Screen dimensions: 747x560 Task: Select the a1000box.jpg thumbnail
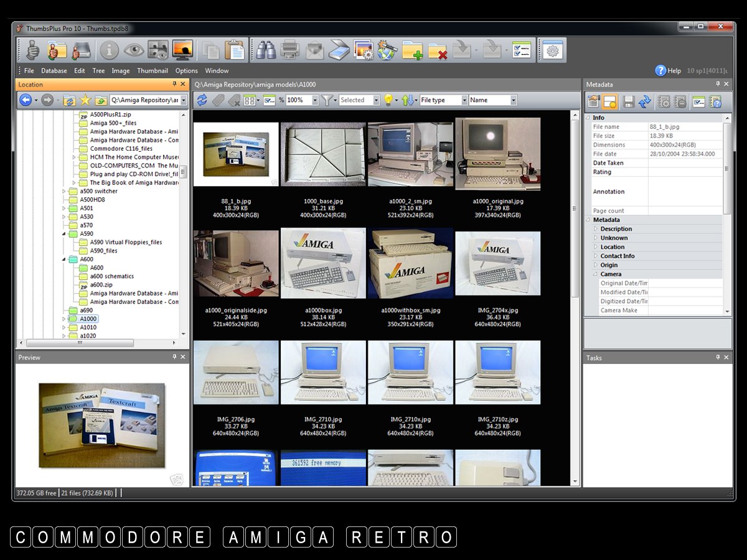[x=323, y=263]
